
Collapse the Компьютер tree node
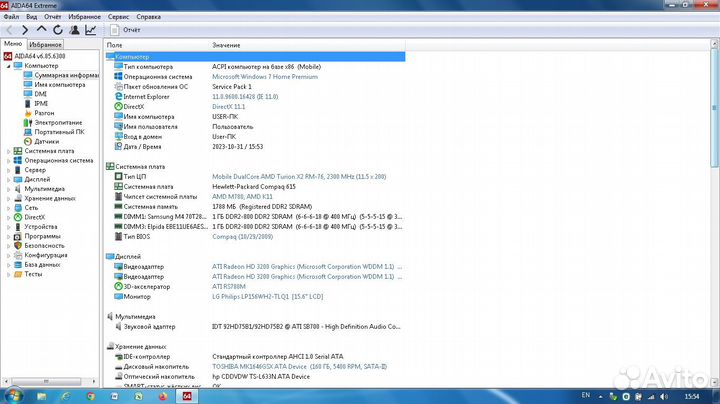point(8,65)
